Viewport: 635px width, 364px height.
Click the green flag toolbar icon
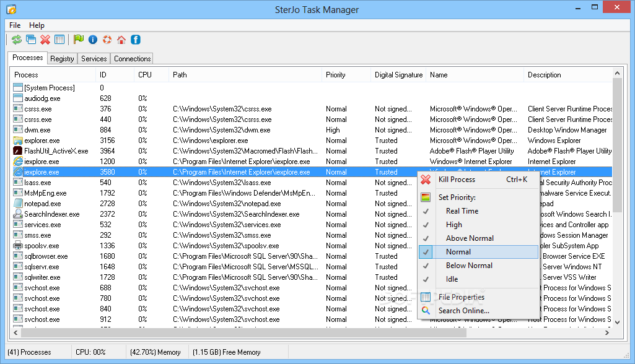click(x=79, y=39)
